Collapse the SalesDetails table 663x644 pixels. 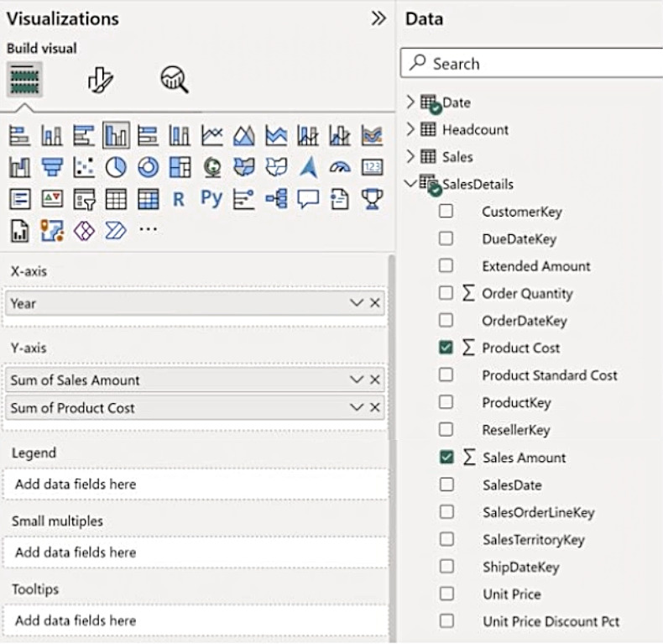coord(410,184)
